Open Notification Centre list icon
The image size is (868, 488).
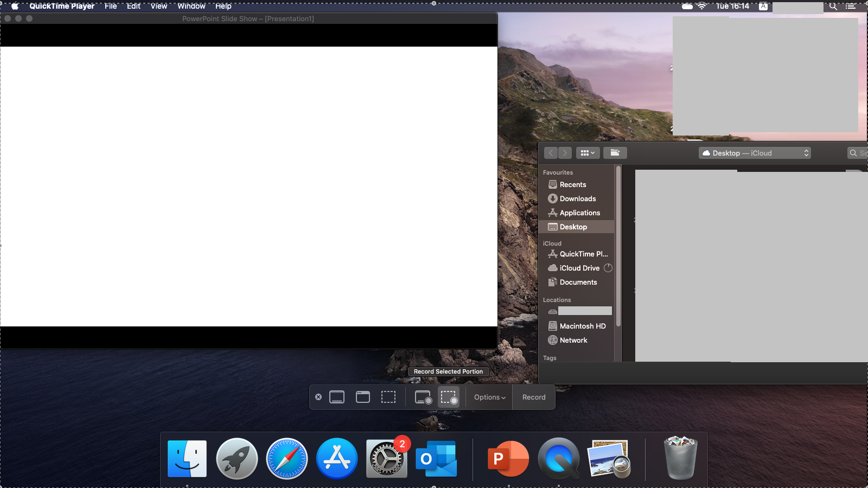[x=851, y=6]
